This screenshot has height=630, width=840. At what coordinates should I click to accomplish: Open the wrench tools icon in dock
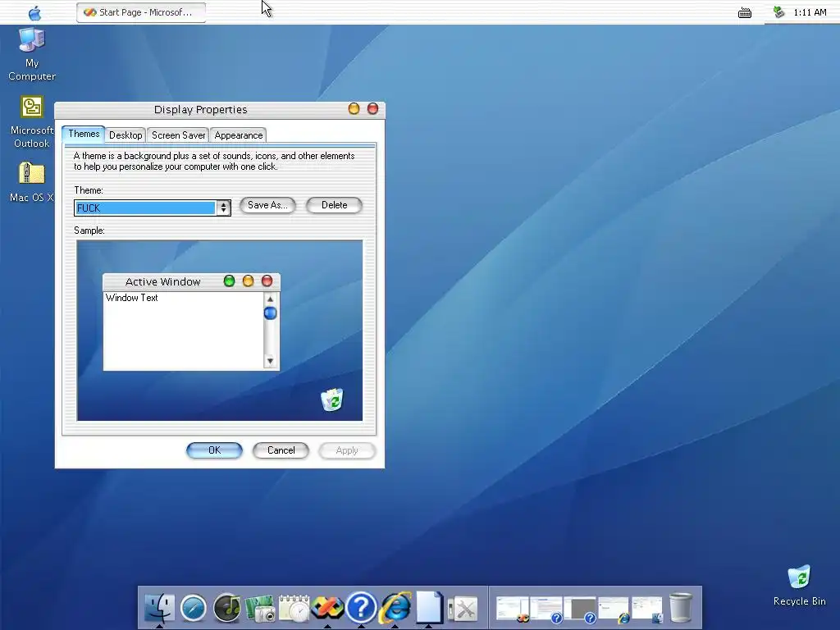coord(463,609)
